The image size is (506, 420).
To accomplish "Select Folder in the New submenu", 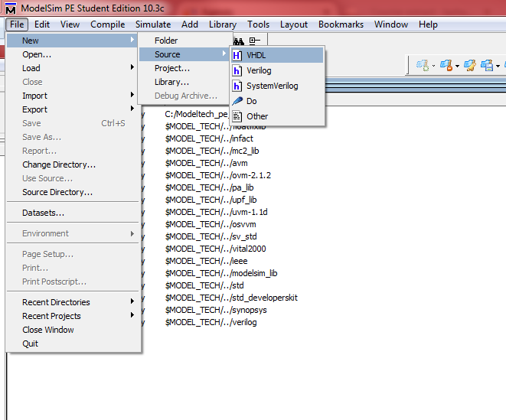I will 184,41.
